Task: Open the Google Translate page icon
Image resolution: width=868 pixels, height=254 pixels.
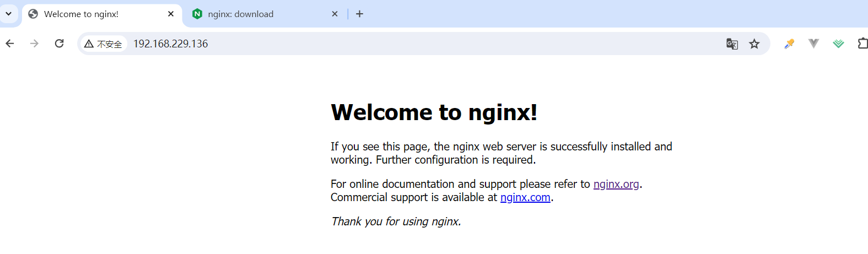Action: point(732,44)
